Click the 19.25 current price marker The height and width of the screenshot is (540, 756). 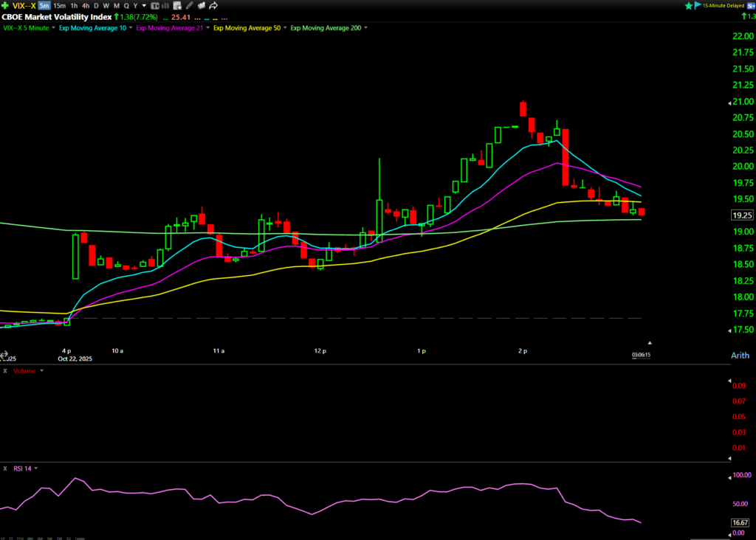[x=741, y=215]
